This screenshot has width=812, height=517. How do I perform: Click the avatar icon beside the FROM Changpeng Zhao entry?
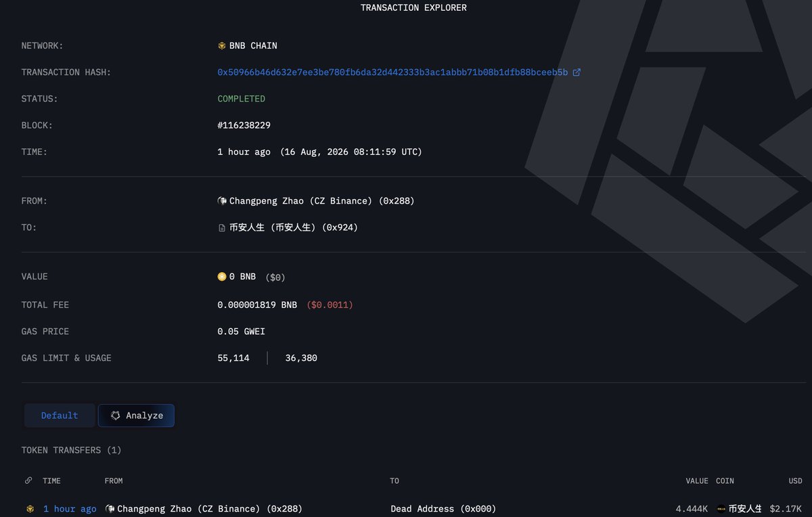[222, 201]
